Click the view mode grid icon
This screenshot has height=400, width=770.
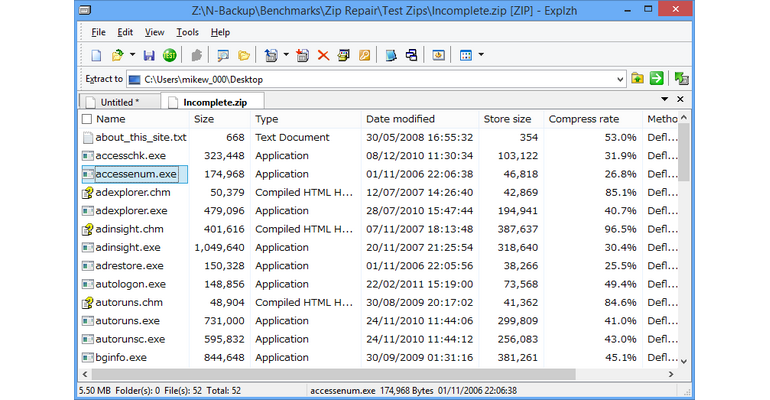(x=466, y=55)
